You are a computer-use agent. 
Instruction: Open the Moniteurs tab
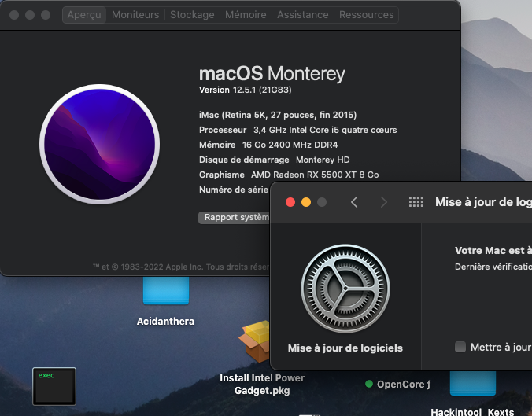point(135,15)
